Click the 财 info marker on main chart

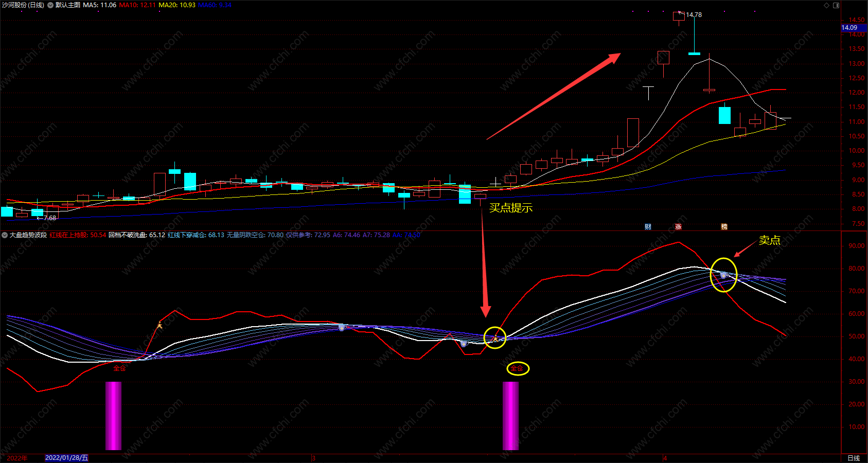tap(648, 227)
